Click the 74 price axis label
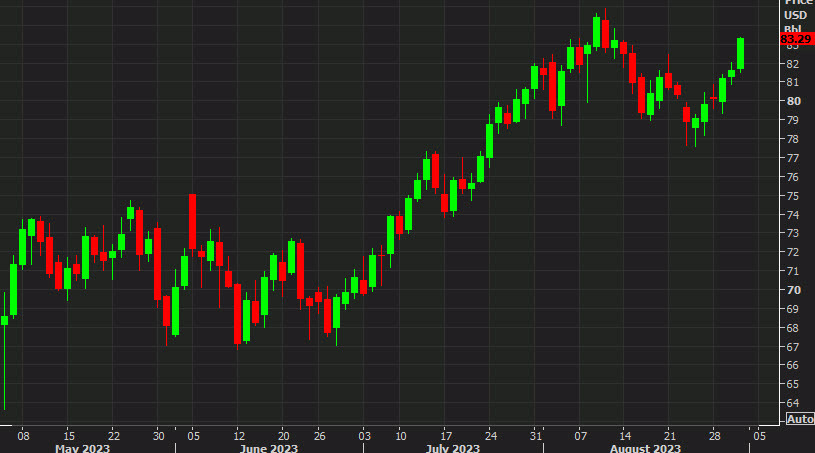 pyautogui.click(x=793, y=215)
